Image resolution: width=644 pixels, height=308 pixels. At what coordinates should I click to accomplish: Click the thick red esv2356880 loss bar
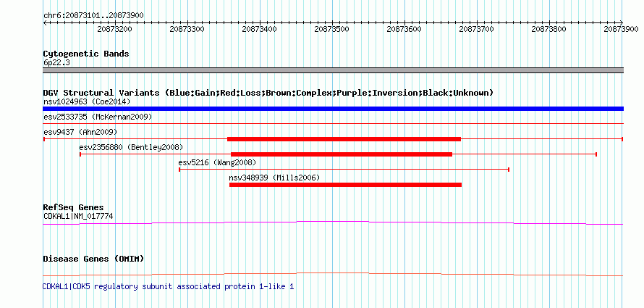[x=342, y=154]
